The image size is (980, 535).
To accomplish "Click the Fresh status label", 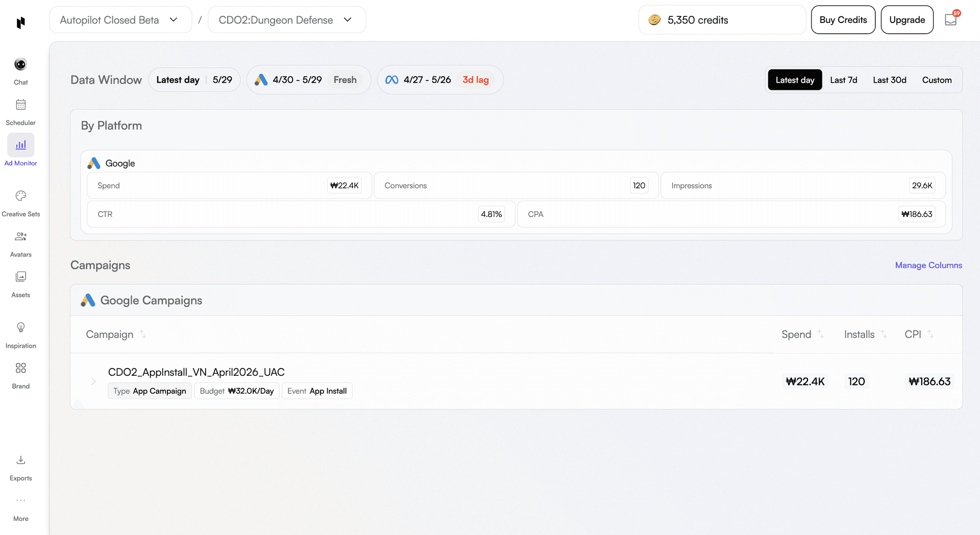I will tap(345, 80).
